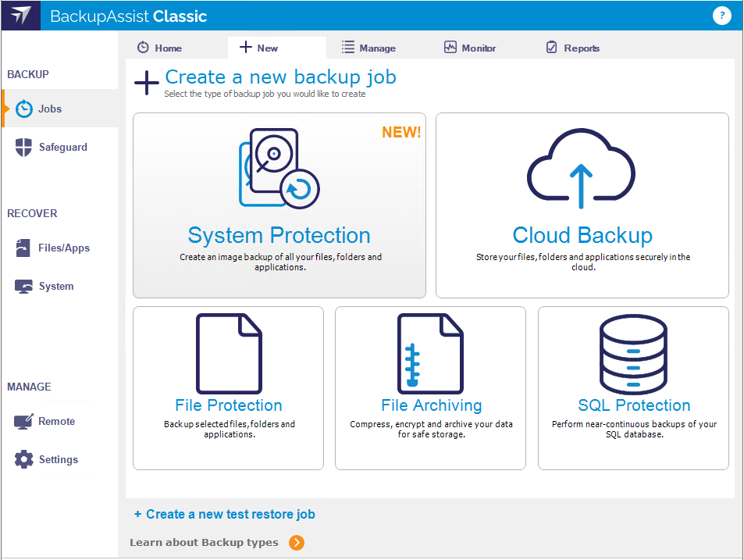
Task: Click the orange arrow beside Learn about Backup types
Action: point(297,543)
